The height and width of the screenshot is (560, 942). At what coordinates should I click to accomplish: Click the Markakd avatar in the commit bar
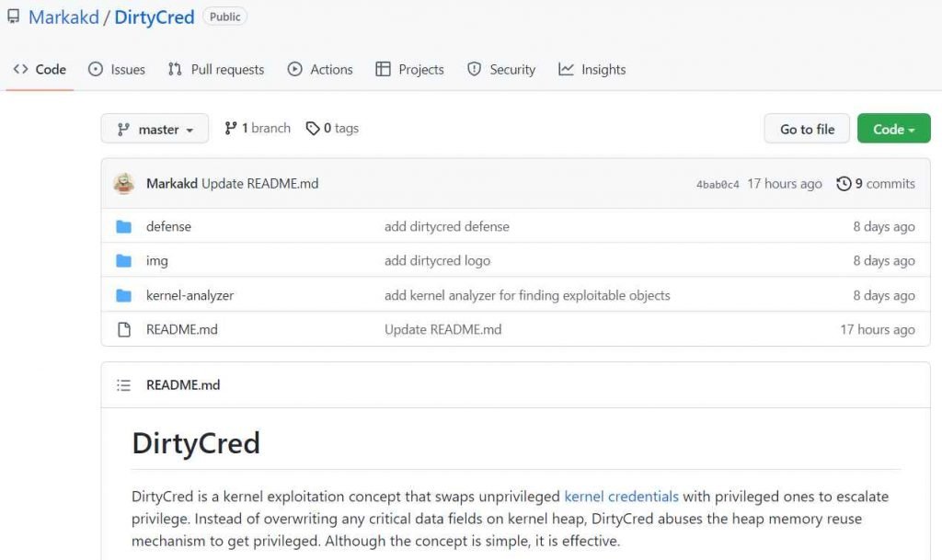coord(124,184)
